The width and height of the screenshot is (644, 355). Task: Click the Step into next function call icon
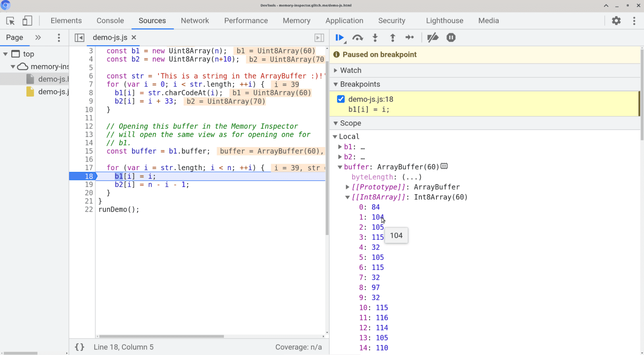pyautogui.click(x=375, y=38)
